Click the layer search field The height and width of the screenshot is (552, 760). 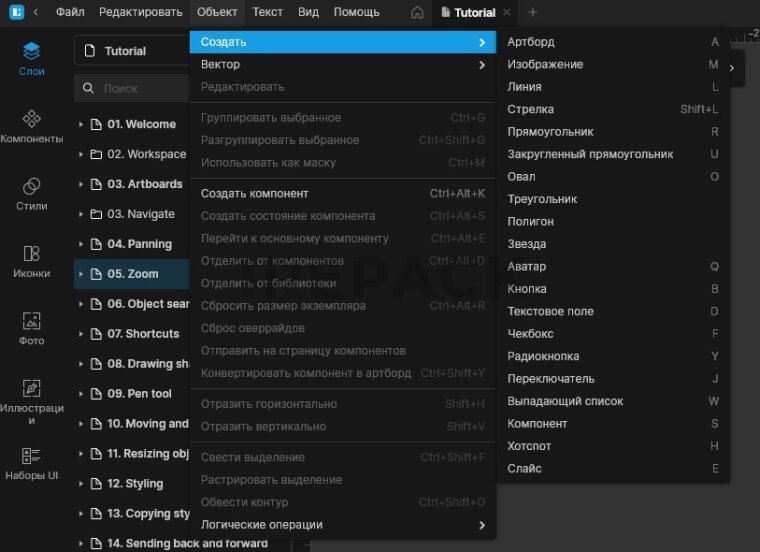click(140, 89)
